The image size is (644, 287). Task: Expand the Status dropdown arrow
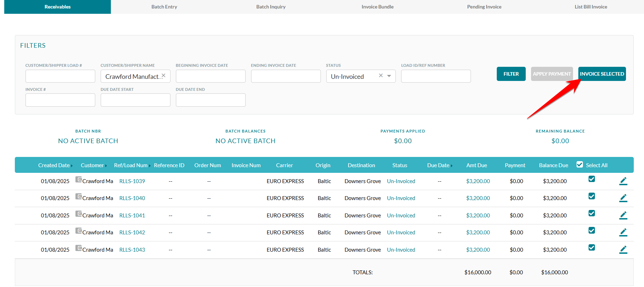pyautogui.click(x=389, y=76)
